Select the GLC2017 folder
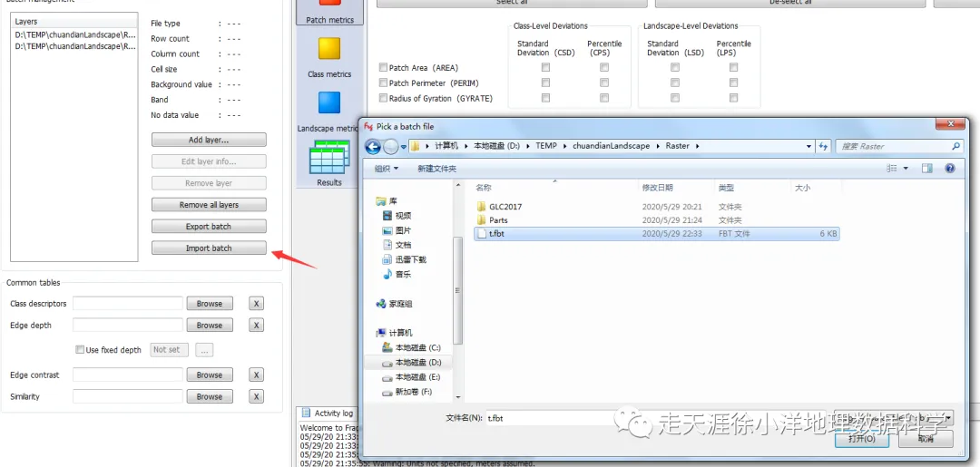Screen dimensions: 980x467 coord(505,207)
